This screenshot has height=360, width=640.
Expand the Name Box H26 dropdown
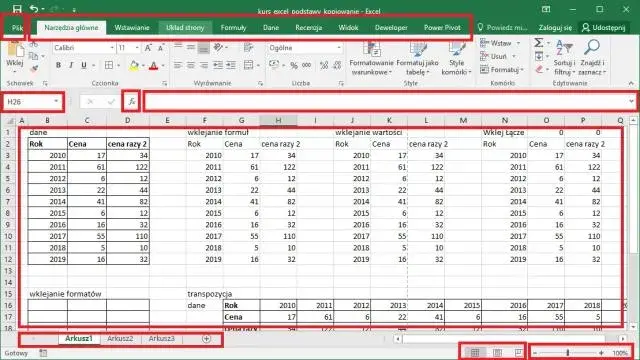[56, 101]
